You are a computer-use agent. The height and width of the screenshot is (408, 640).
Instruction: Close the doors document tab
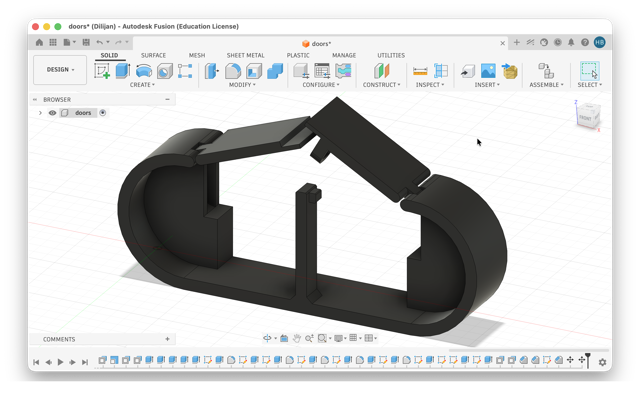pos(502,43)
